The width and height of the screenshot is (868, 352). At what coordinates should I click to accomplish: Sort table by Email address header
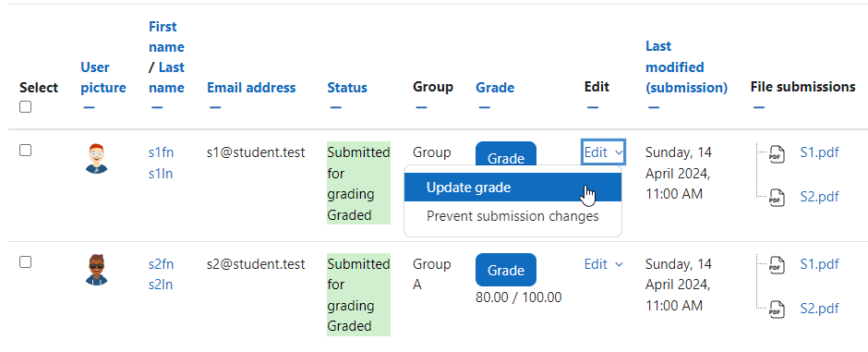click(251, 88)
